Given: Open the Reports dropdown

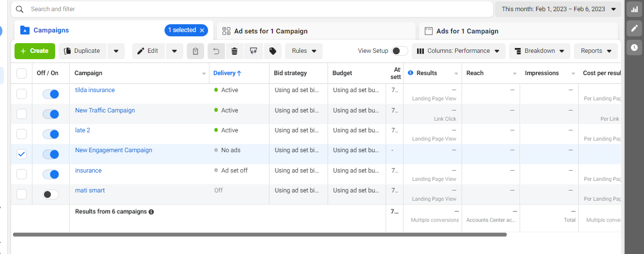Looking at the screenshot, I should click(596, 51).
